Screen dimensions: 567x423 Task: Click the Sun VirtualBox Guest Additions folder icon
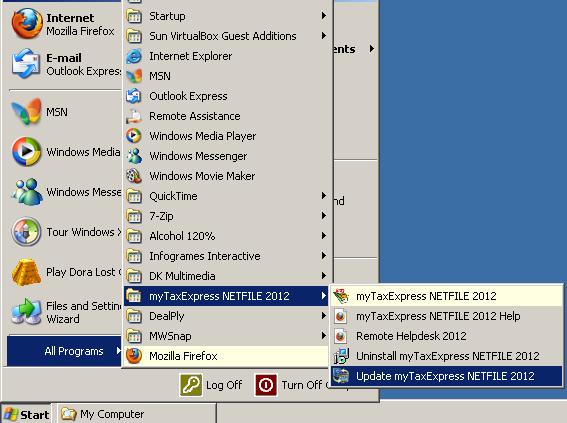tap(134, 36)
